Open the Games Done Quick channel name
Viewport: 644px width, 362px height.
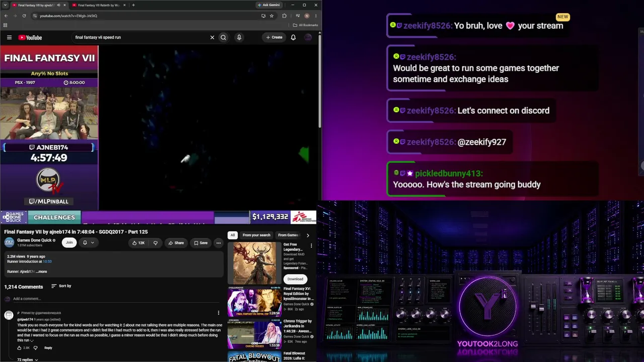(x=34, y=240)
